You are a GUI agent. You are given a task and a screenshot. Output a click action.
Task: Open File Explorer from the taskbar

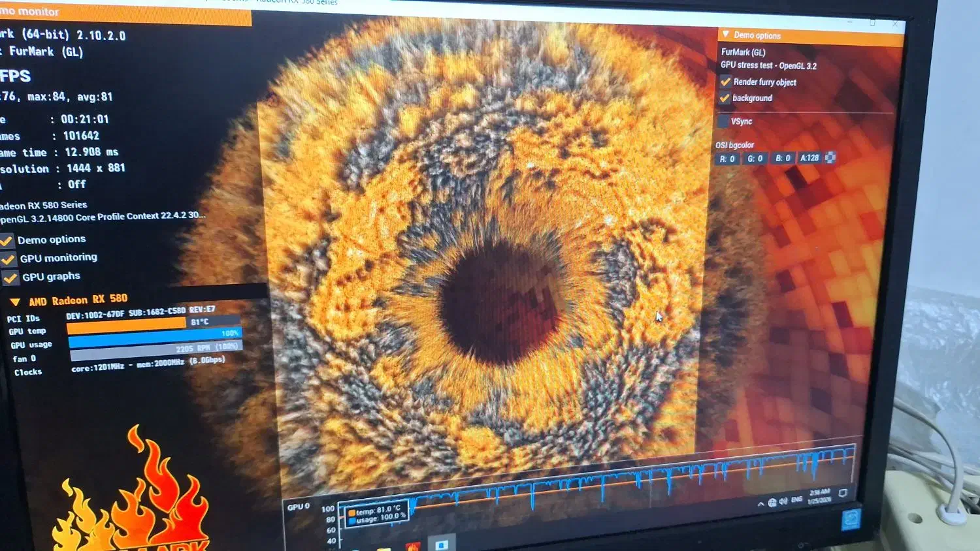[x=384, y=548]
